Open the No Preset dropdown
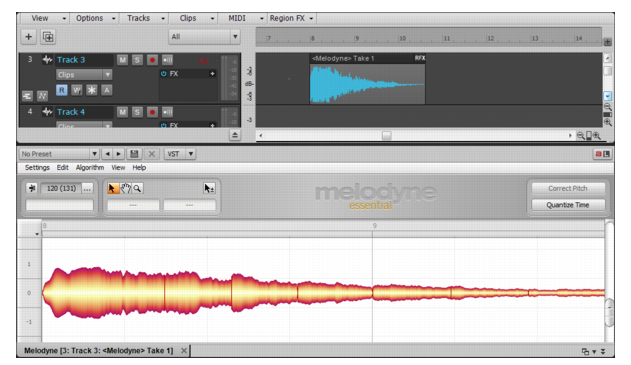 click(59, 154)
